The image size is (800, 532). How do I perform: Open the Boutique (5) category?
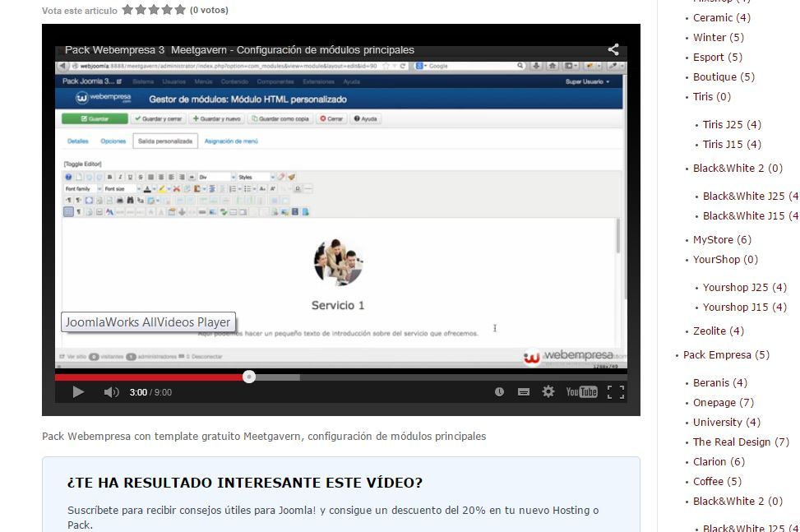pos(724,77)
